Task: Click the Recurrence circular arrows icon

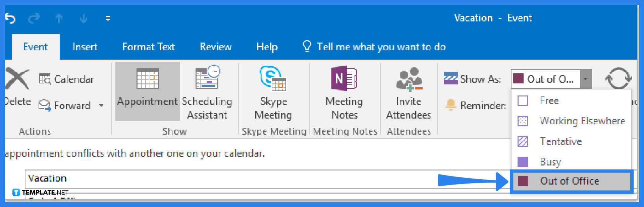Action: pyautogui.click(x=618, y=79)
